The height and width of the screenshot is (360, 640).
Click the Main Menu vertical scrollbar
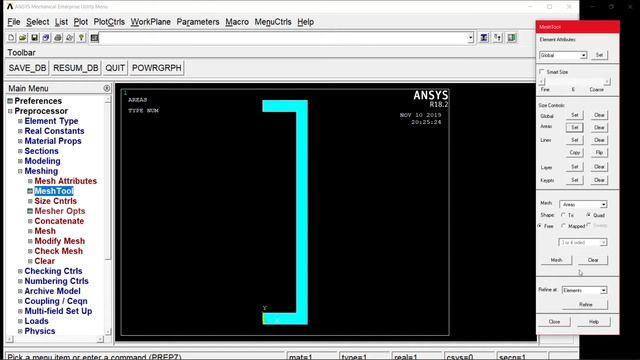[108, 215]
